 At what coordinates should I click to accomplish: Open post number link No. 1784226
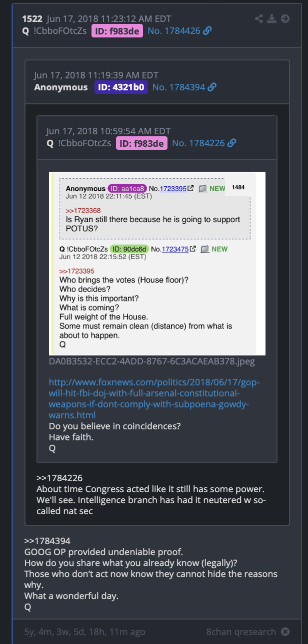pos(198,143)
